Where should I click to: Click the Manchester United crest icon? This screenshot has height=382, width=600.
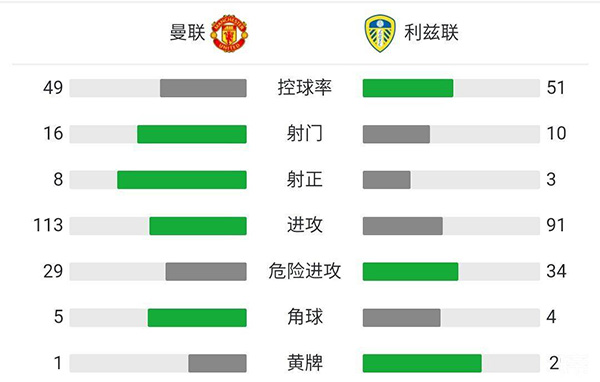(x=230, y=33)
